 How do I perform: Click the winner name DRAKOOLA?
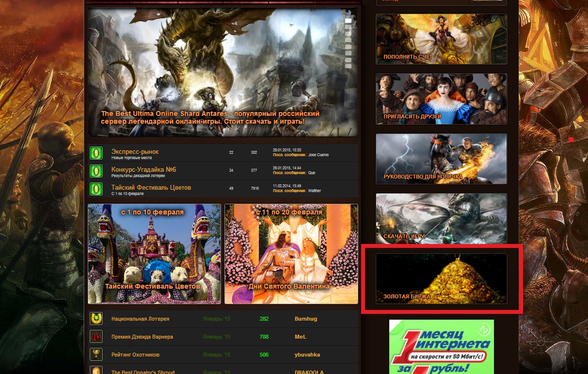pyautogui.click(x=309, y=372)
